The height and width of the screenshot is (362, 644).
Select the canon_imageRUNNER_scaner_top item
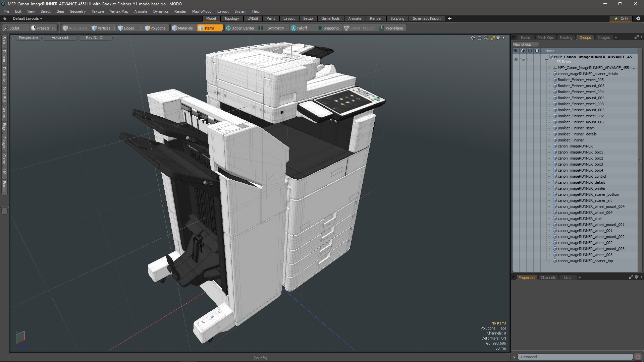[x=585, y=261]
